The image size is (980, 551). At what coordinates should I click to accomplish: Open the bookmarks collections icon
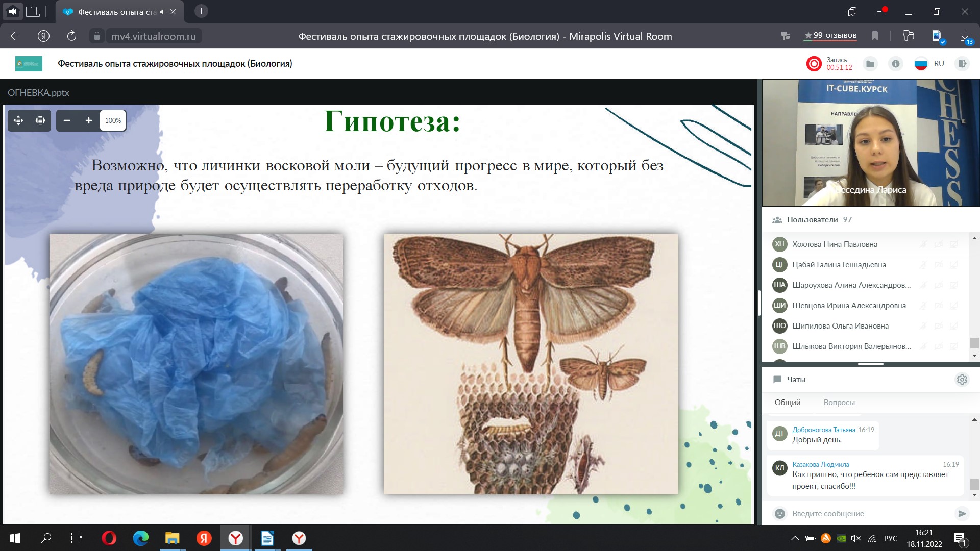[852, 11]
